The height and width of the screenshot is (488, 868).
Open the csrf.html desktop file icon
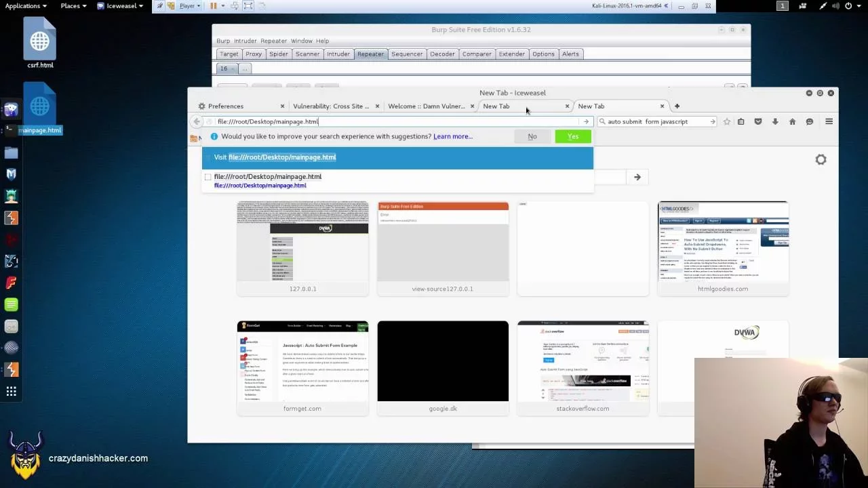tap(40, 43)
